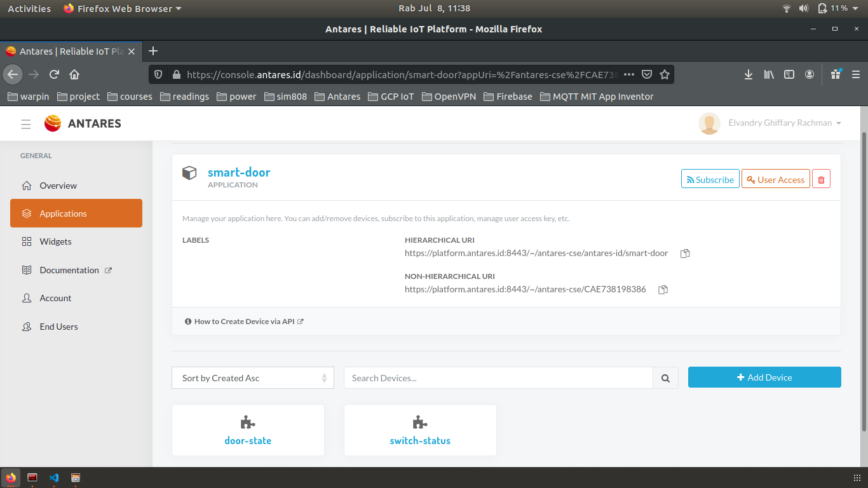868x488 pixels.
Task: Open the courses bookmark folder
Action: coord(130,97)
